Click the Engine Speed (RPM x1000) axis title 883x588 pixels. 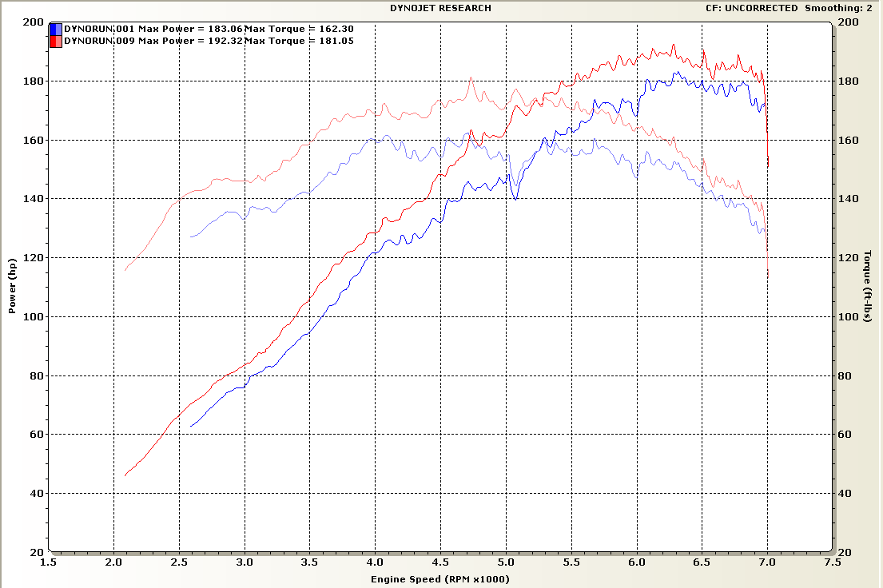[x=440, y=579]
